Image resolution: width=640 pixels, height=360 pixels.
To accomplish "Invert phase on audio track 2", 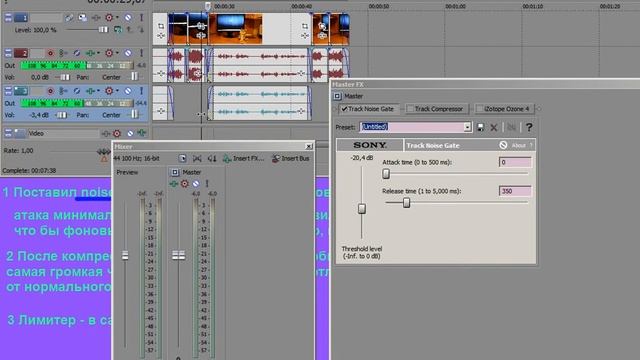I will 76,53.
